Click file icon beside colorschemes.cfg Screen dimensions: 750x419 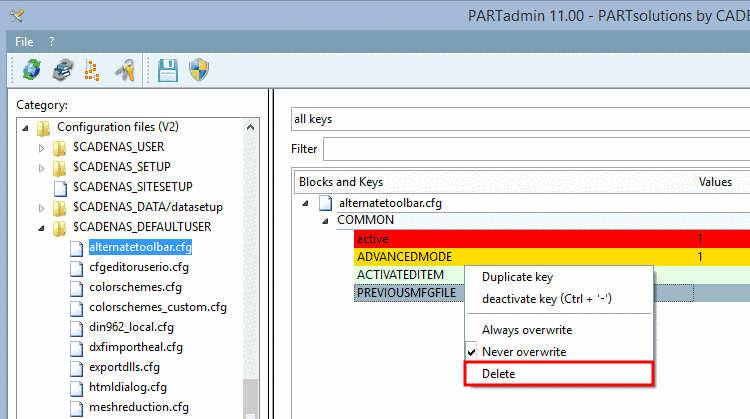coord(76,288)
